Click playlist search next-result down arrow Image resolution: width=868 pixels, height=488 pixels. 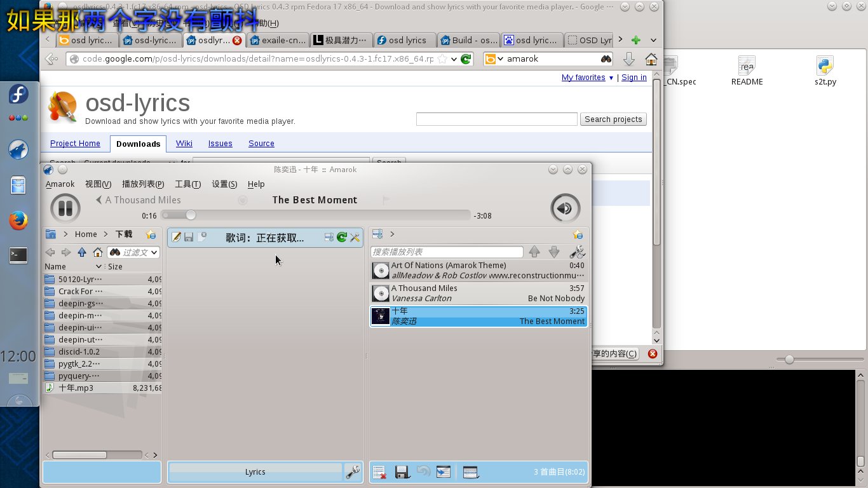tap(554, 252)
